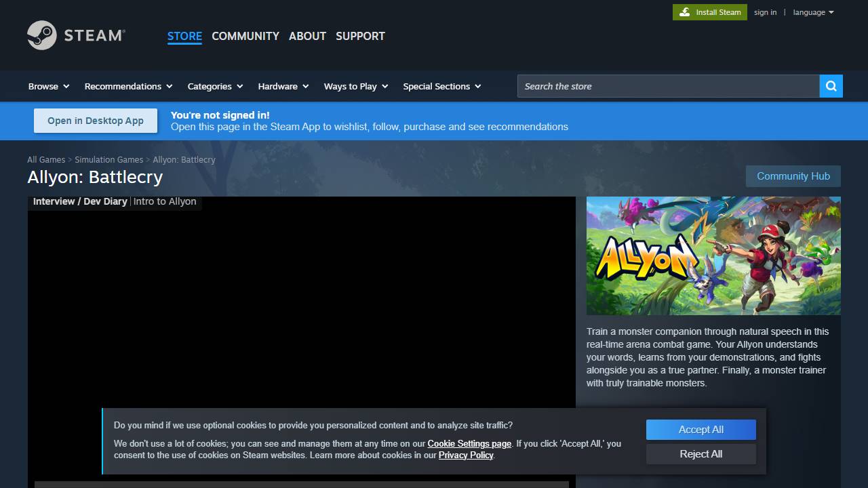The height and width of the screenshot is (488, 868).
Task: Click the magnifier search icon button
Action: coord(831,86)
